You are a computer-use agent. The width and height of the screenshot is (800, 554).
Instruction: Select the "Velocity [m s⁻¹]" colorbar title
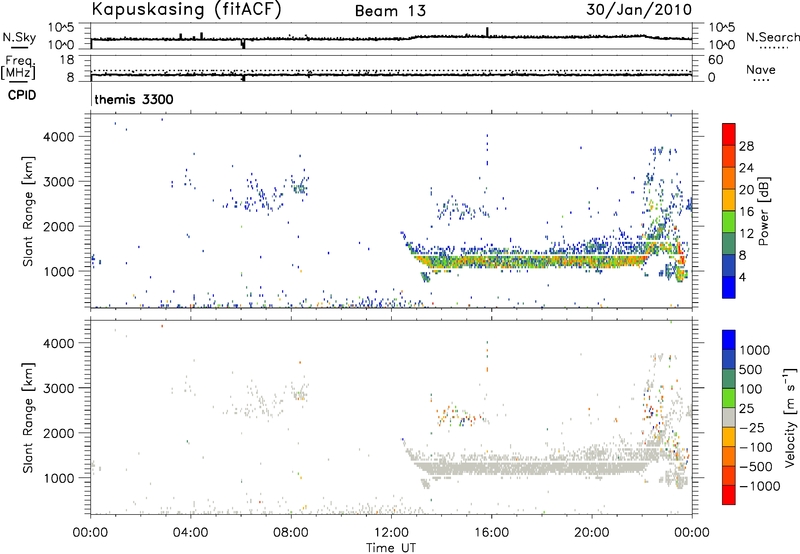790,417
